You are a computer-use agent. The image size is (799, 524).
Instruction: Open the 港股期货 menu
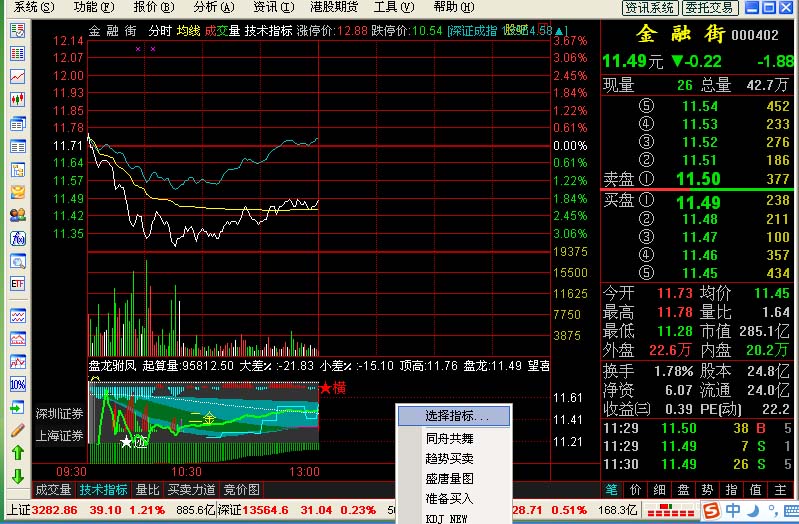pyautogui.click(x=334, y=7)
